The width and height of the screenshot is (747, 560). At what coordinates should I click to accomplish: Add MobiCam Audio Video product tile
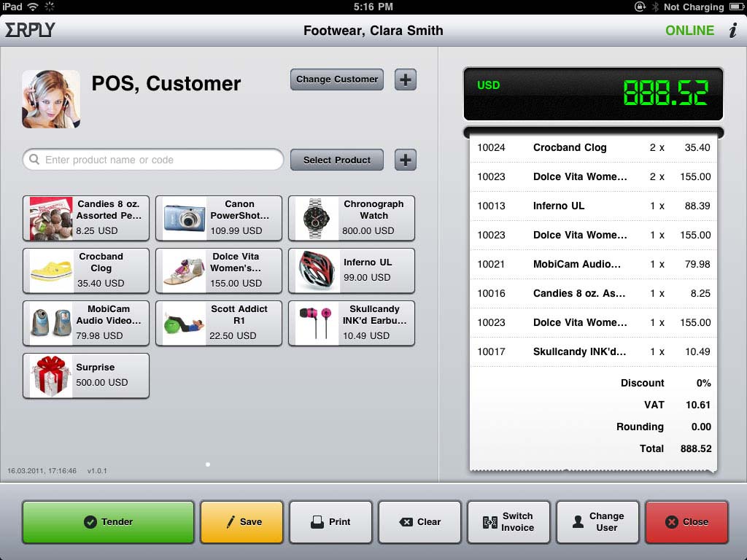(86, 323)
